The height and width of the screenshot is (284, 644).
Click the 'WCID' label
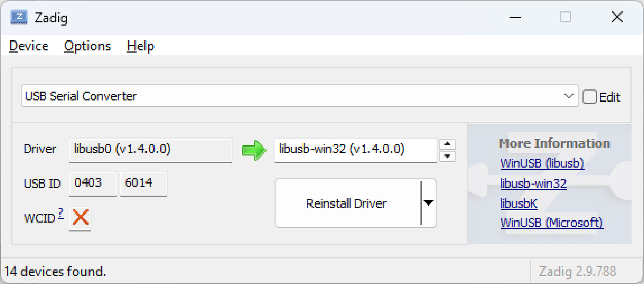pyautogui.click(x=39, y=218)
